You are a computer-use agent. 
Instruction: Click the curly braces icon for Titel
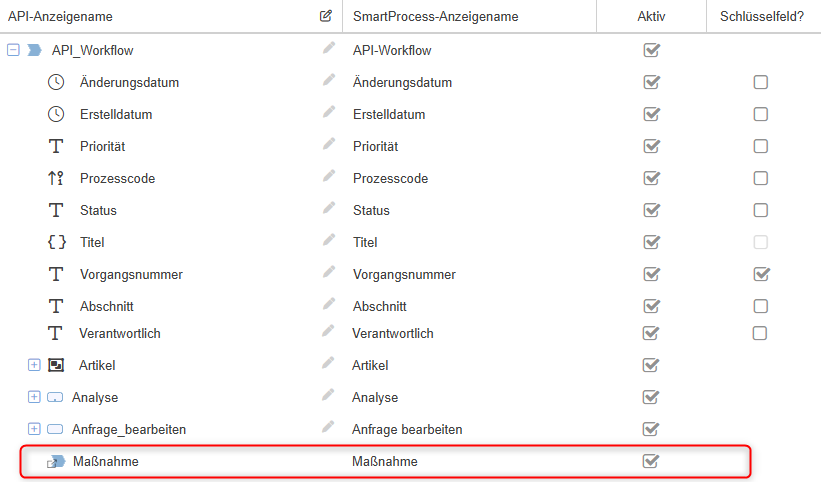coord(56,242)
